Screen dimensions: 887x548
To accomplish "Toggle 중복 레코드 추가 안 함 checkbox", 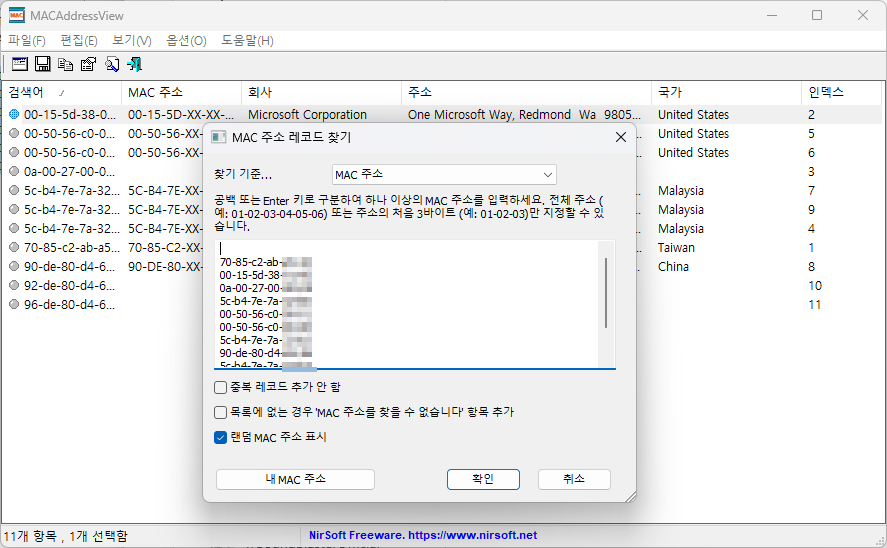I will (x=221, y=387).
